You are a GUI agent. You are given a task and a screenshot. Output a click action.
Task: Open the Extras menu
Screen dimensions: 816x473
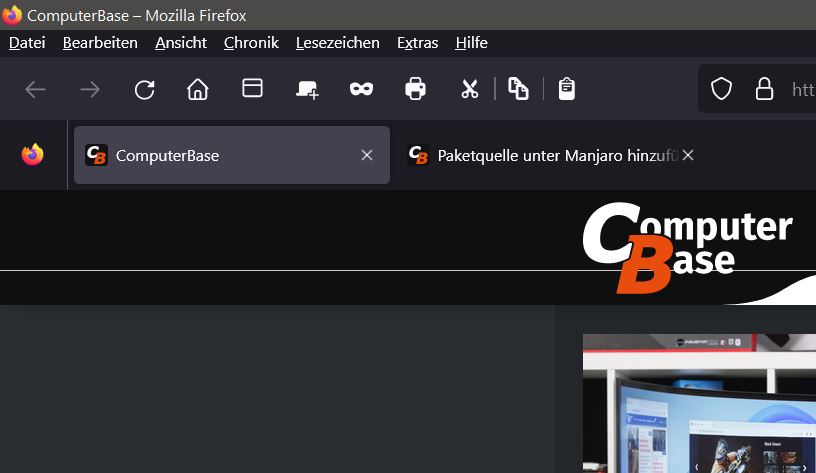[417, 43]
